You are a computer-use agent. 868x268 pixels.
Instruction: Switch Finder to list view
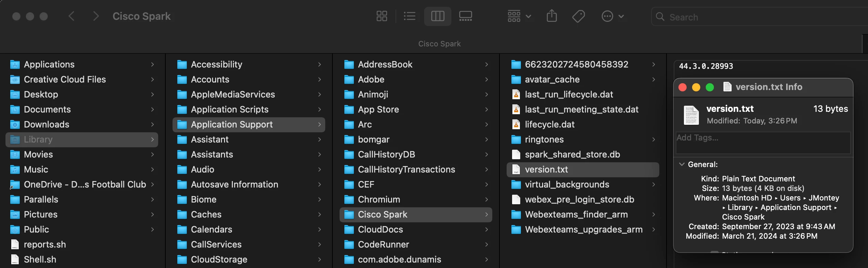[x=409, y=16]
